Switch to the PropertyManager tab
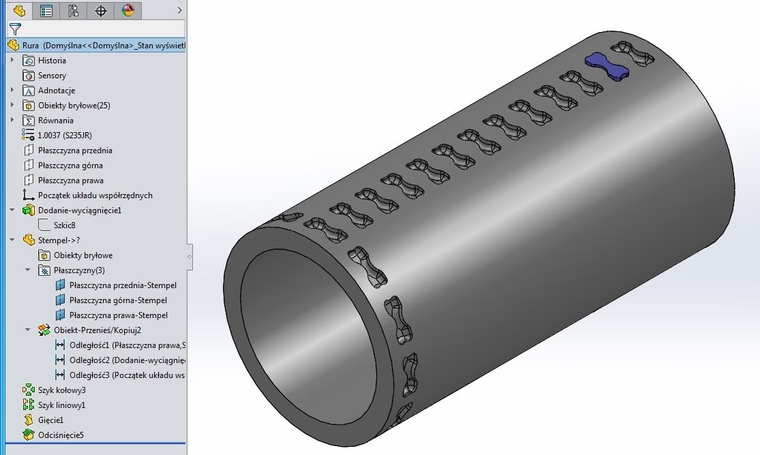The width and height of the screenshot is (760, 455). (x=46, y=10)
